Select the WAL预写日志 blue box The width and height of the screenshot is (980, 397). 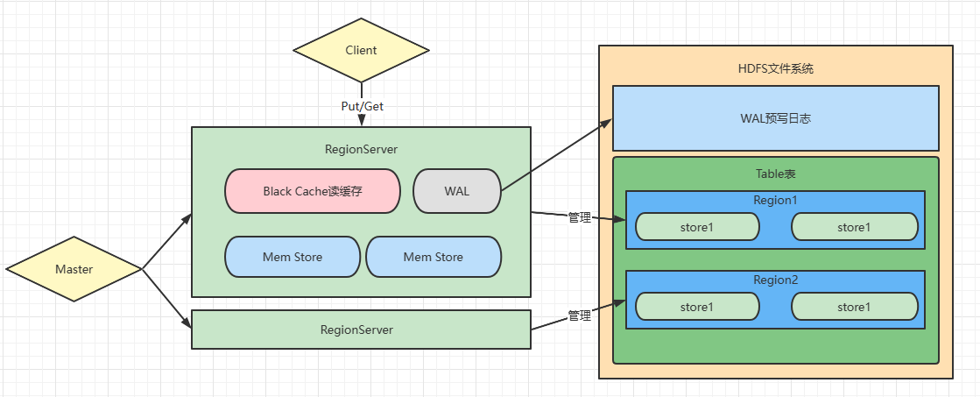(x=776, y=118)
